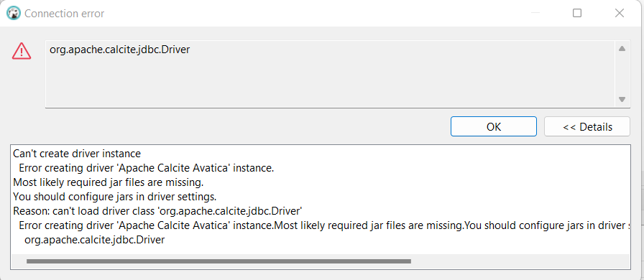Click the DBeaver icon in the title bar
The width and height of the screenshot is (644, 280).
click(x=14, y=13)
